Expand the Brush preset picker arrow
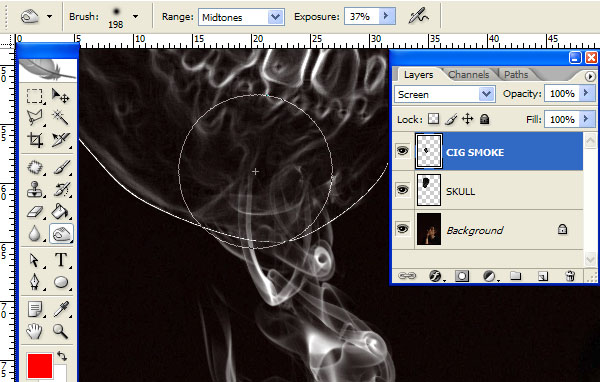Screen dimensions: 600x382 135,16
